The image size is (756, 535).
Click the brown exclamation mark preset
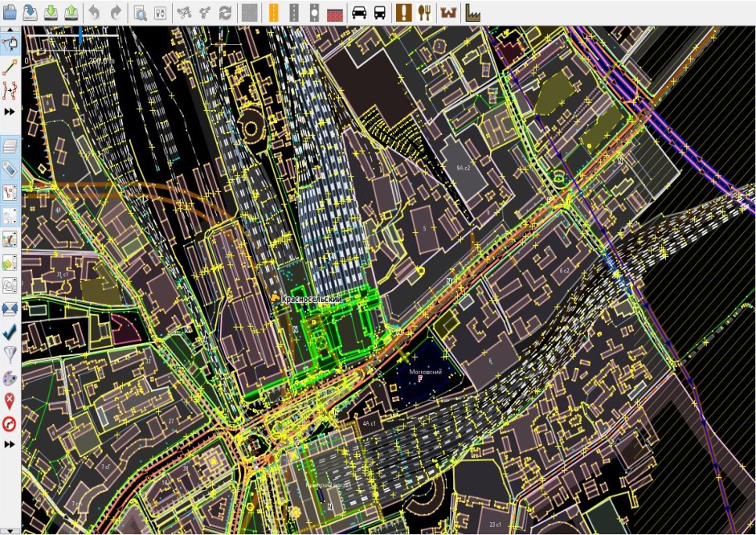403,13
